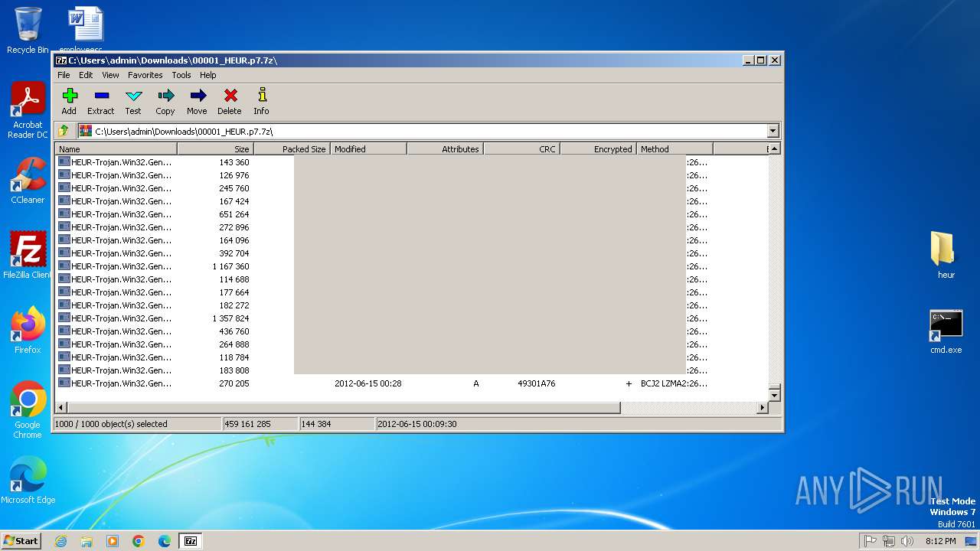Viewport: 980px width, 551px height.
Task: Open the Tools menu
Action: 181,75
